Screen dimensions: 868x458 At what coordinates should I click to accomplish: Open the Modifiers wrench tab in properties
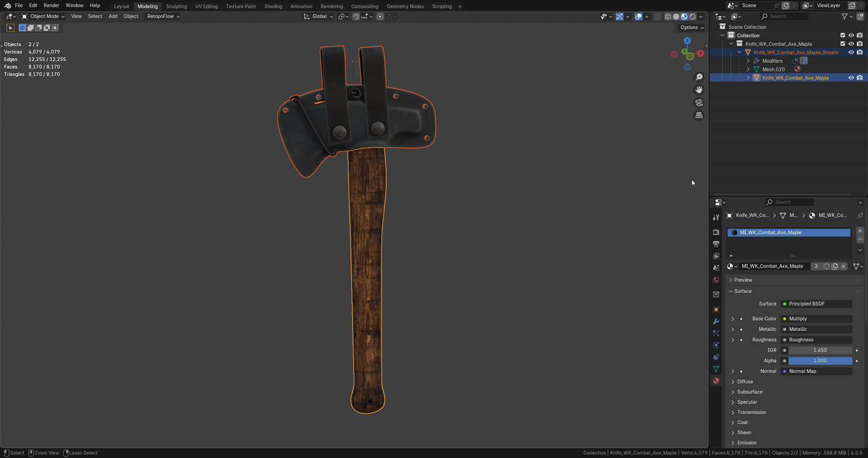click(x=716, y=322)
